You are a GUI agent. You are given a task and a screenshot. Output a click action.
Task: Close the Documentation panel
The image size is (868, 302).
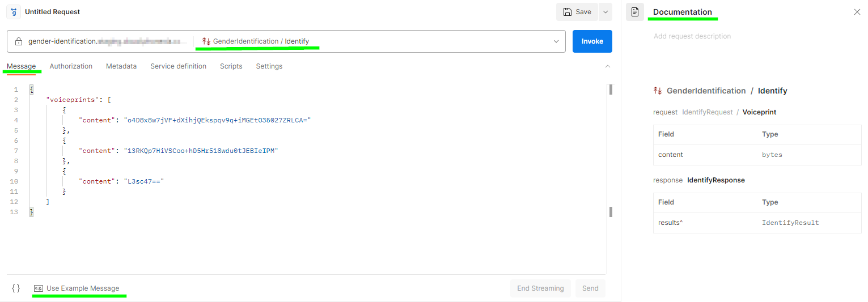pos(857,12)
